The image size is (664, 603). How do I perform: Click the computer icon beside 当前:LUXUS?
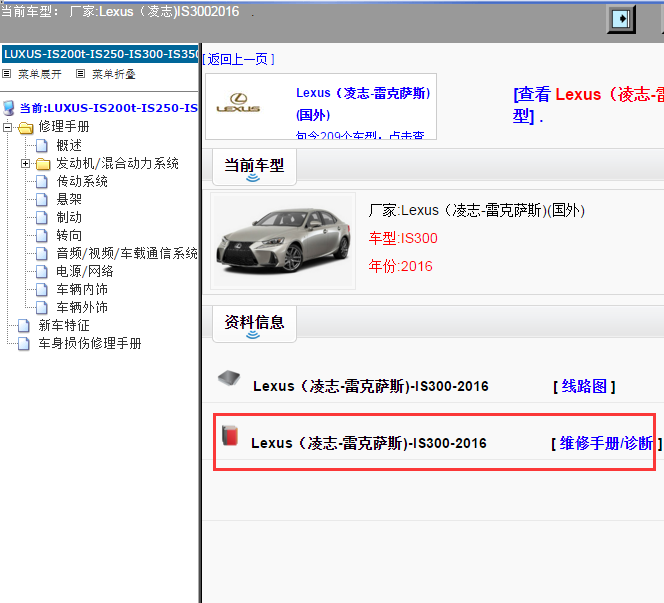point(8,108)
